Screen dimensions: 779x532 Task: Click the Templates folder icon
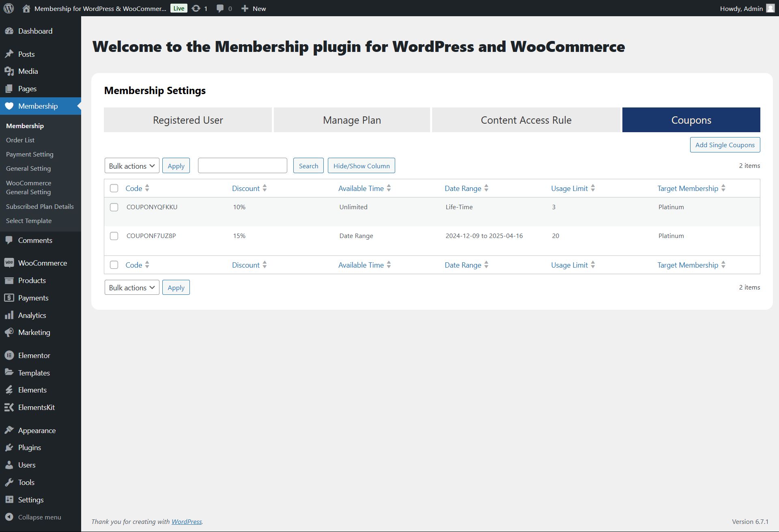9,373
